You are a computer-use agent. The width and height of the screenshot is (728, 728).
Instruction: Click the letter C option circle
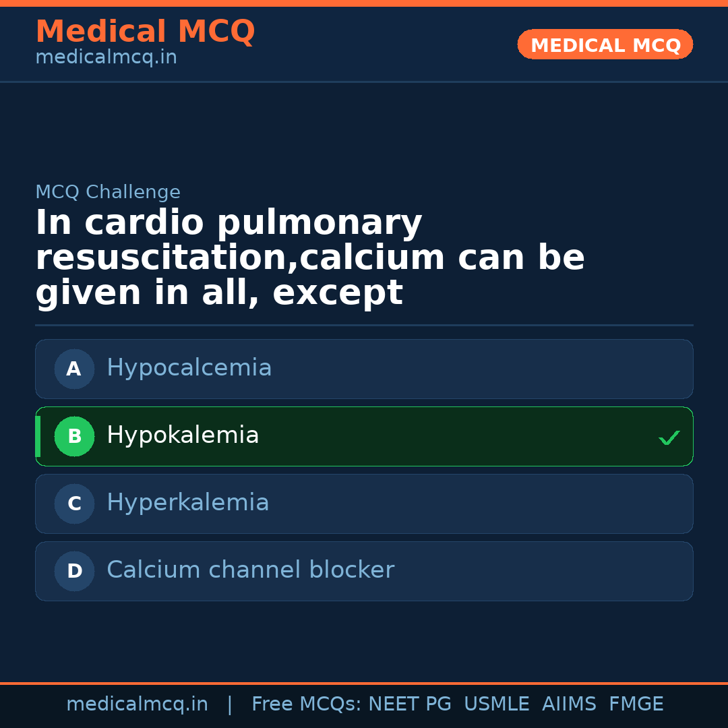(x=74, y=504)
